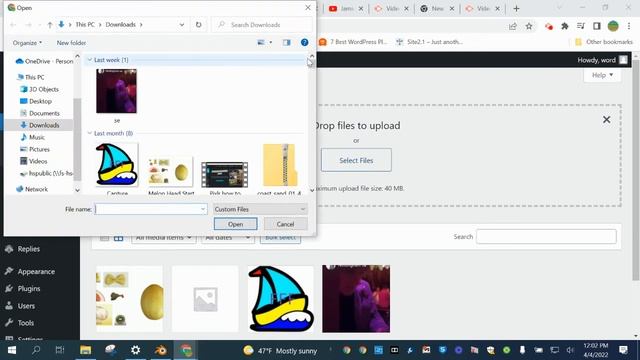Open the '7 Best WordPress Pl...' bookmark
Image resolution: width=640 pixels, height=360 pixels.
(353, 42)
